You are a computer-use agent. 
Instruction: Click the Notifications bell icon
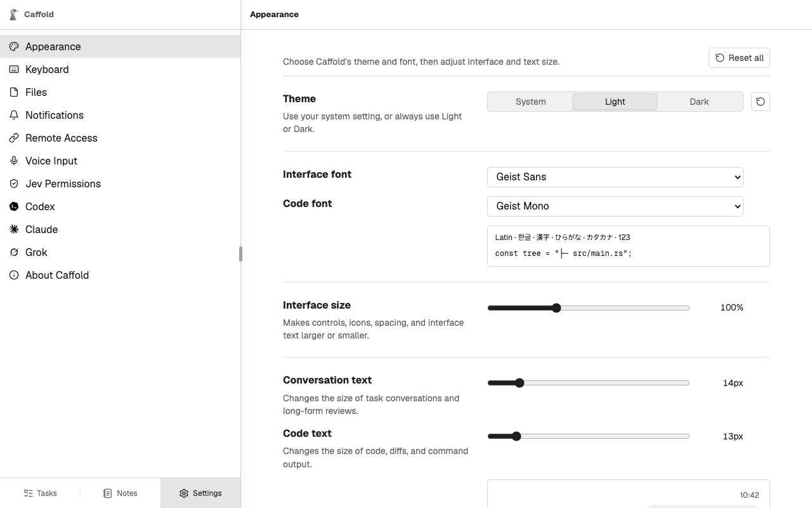pyautogui.click(x=14, y=115)
